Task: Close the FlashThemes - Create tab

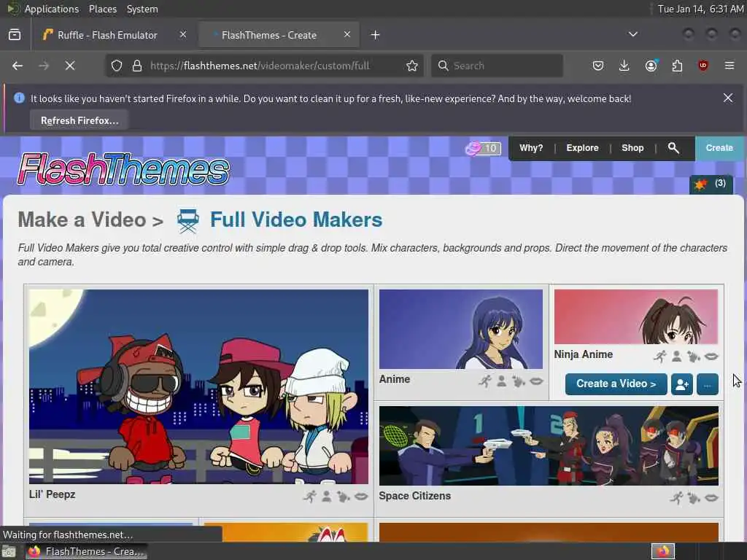Action: (x=347, y=34)
